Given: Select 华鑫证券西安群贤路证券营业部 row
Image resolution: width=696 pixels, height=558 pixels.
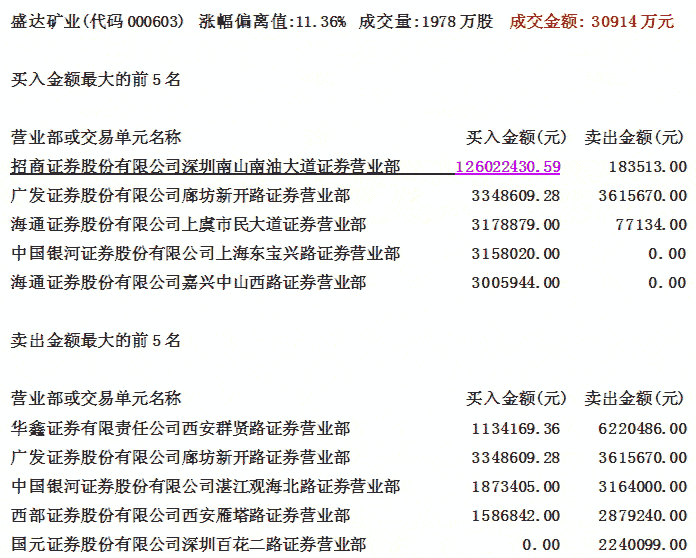Looking at the screenshot, I should [349, 428].
